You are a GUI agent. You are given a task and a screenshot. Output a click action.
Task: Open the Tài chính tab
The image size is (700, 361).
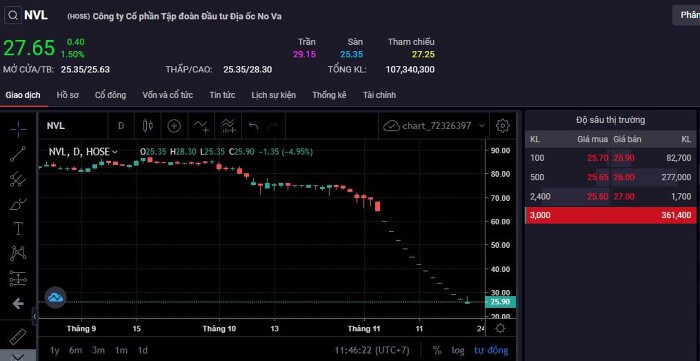379,95
